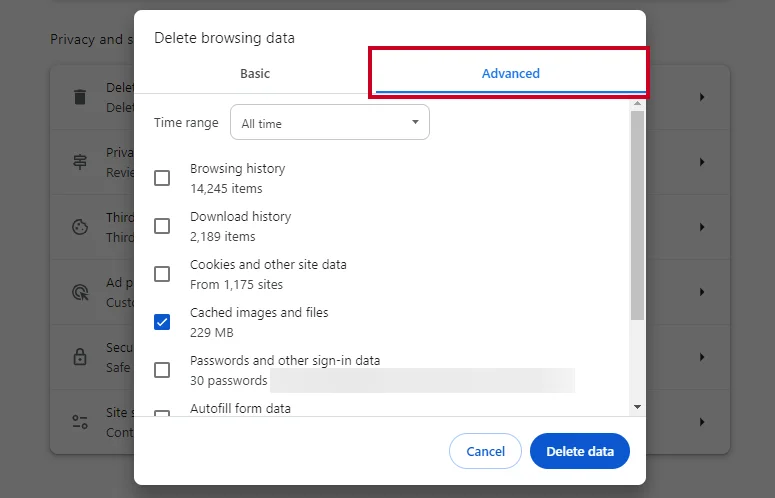Screen dimensions: 775x498
Task: Expand the Site settings row arrow
Action: [702, 422]
